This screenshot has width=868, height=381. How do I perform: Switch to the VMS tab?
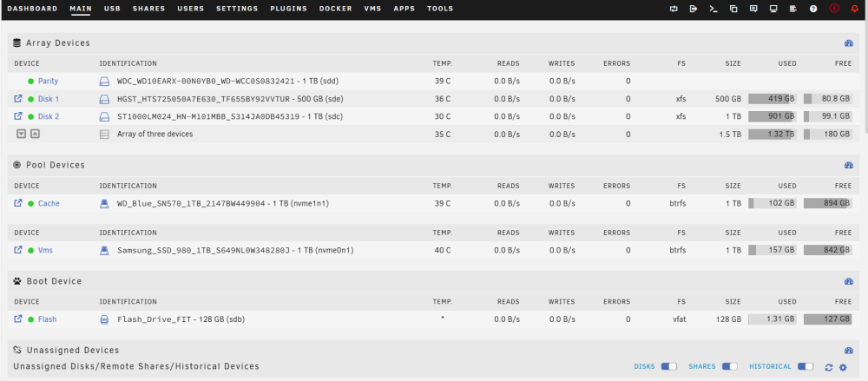372,9
